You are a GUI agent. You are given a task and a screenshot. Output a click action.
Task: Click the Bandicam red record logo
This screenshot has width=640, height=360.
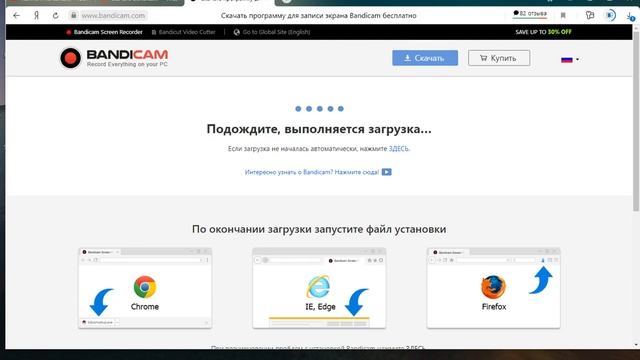tap(70, 58)
